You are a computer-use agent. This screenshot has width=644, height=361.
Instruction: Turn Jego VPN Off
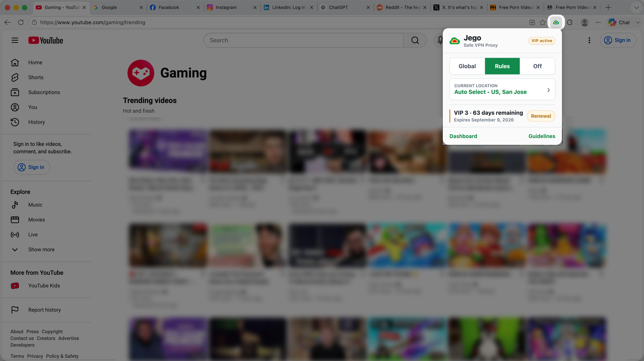coord(537,66)
